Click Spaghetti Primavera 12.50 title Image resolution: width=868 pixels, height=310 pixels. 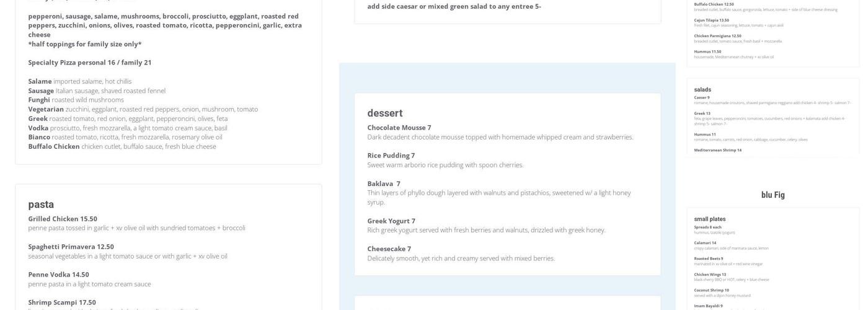pyautogui.click(x=71, y=247)
